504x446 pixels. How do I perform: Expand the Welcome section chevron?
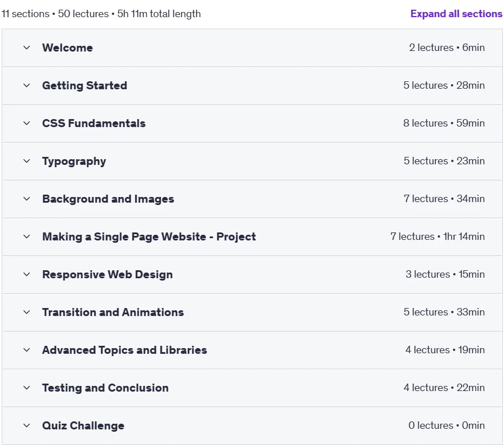(x=27, y=48)
